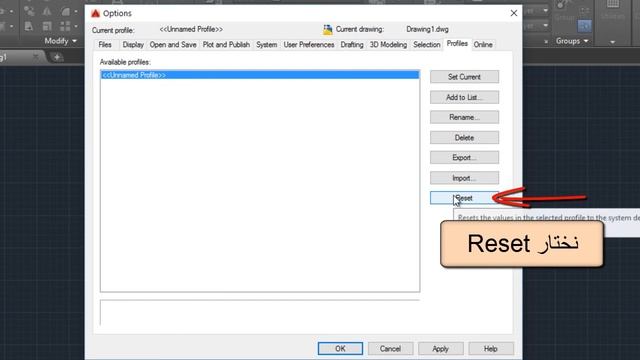Click the Delete profile button
This screenshot has width=640, height=360.
464,138
